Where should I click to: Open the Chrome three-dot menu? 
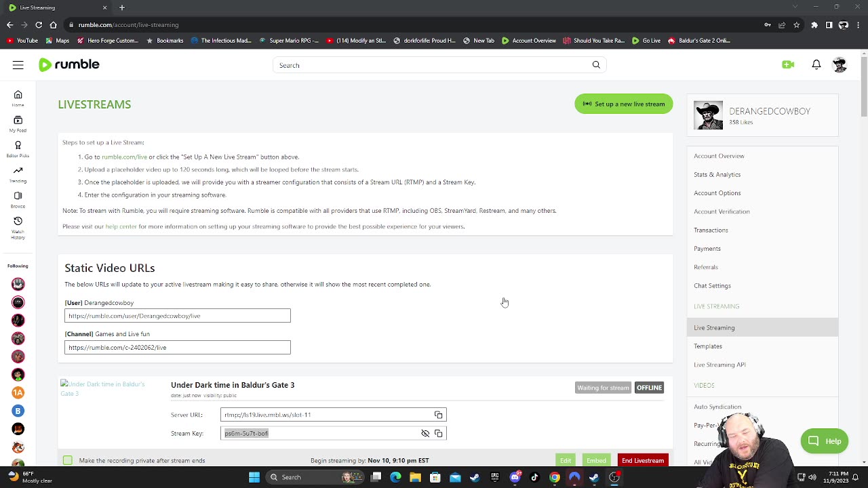[858, 25]
